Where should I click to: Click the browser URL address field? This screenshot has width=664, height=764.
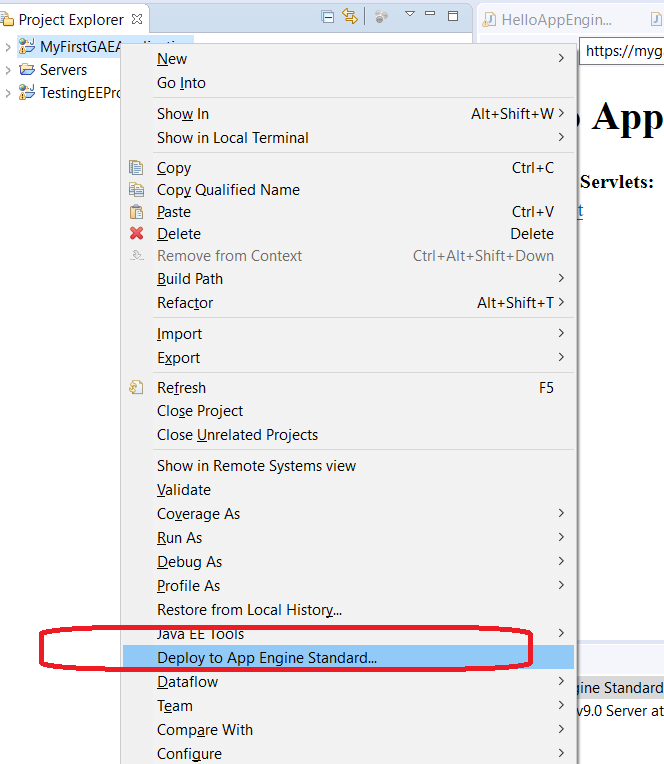(x=622, y=51)
